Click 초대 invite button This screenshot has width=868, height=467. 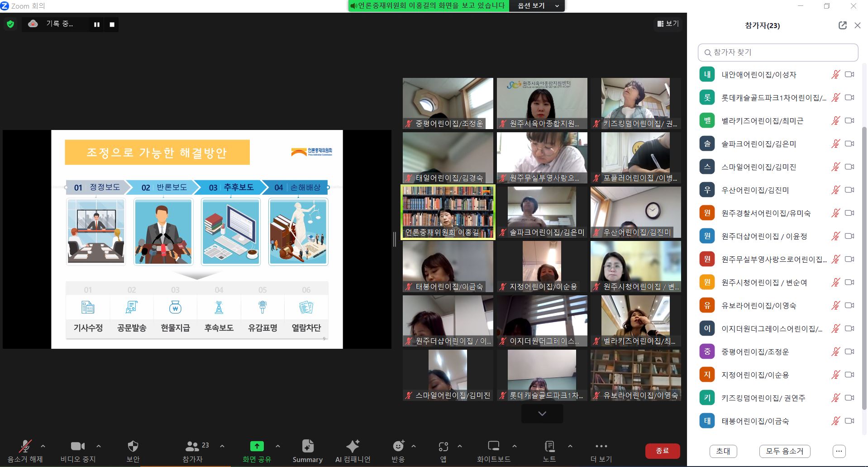(x=723, y=451)
